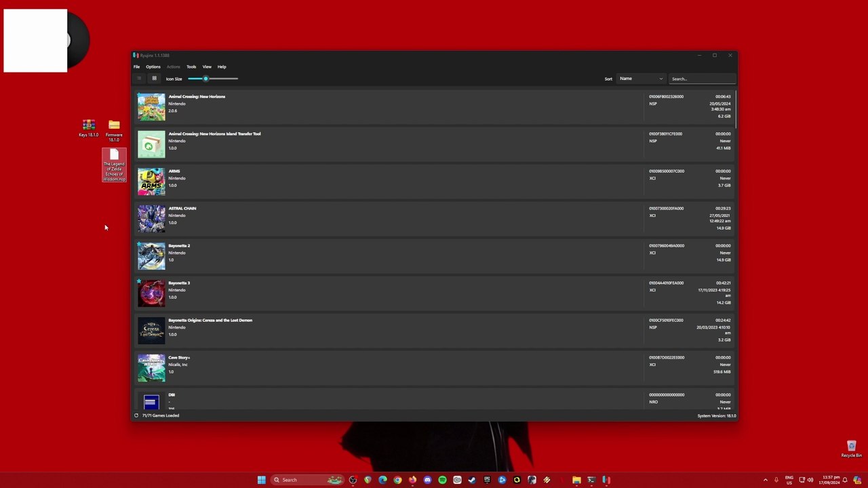
Task: Click the 6.2 GiB file size text
Action: pyautogui.click(x=724, y=117)
